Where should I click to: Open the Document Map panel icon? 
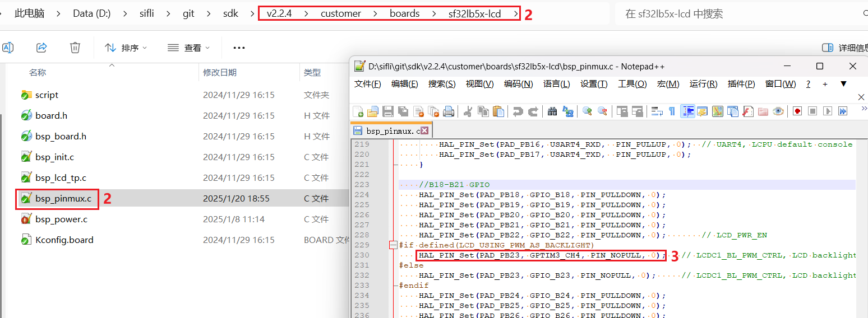tap(717, 111)
